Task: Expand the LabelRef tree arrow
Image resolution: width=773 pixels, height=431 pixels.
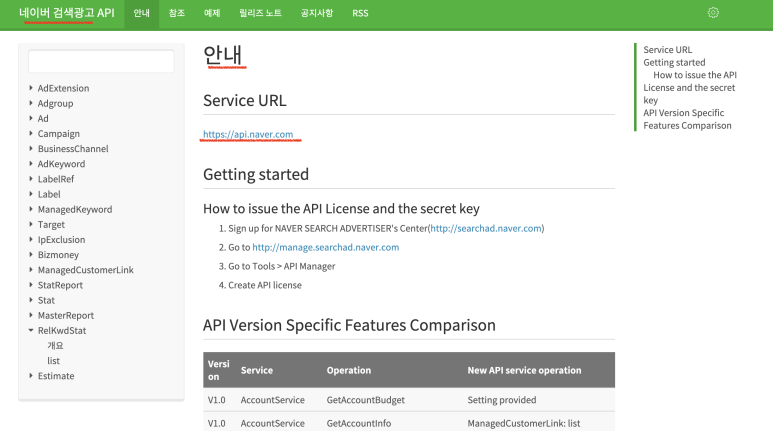Action: (31, 179)
